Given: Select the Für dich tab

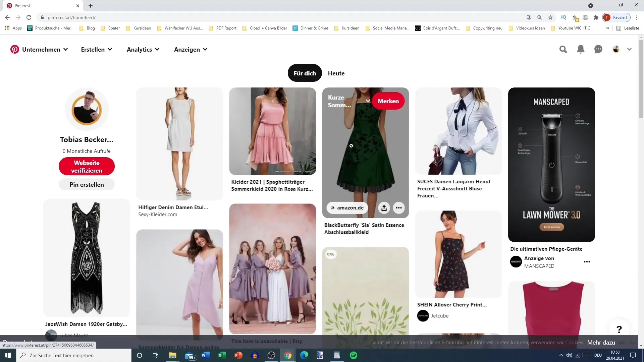Looking at the screenshot, I should pyautogui.click(x=305, y=73).
